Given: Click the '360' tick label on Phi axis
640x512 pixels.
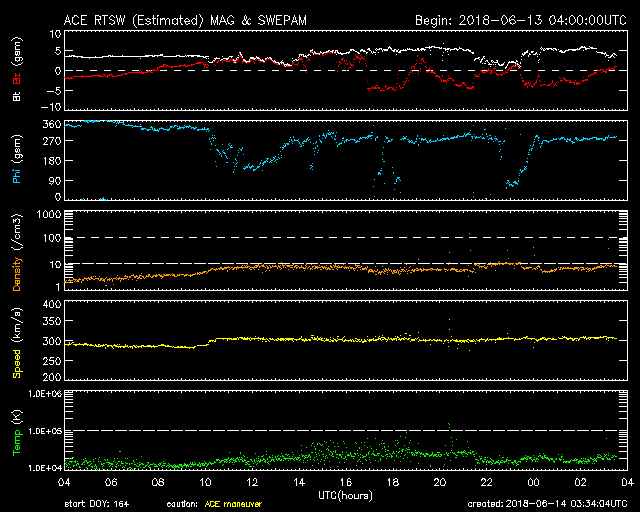Looking at the screenshot, I should [x=51, y=125].
